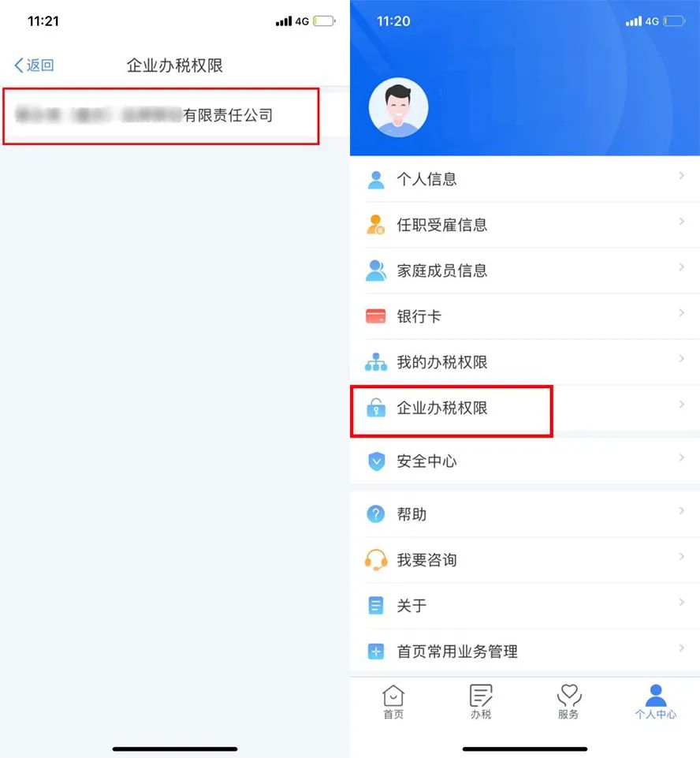Tap the 关于 document icon
Viewport: 700px width, 758px height.
coord(376,605)
